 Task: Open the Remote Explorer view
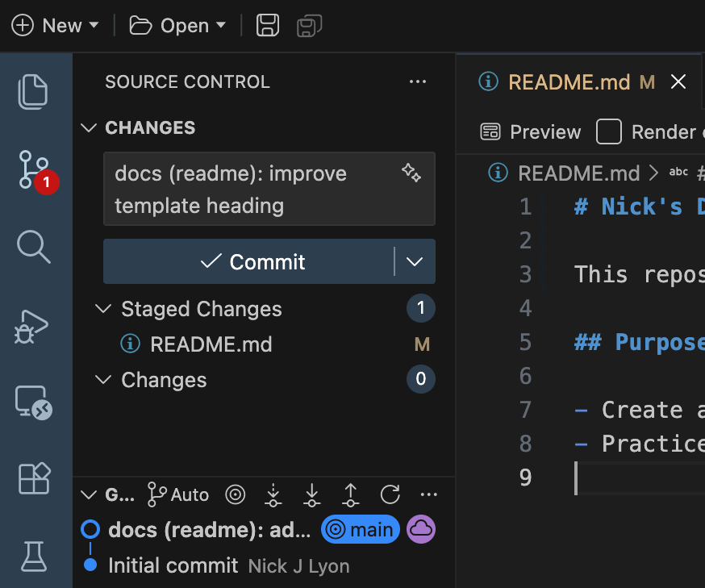35,402
